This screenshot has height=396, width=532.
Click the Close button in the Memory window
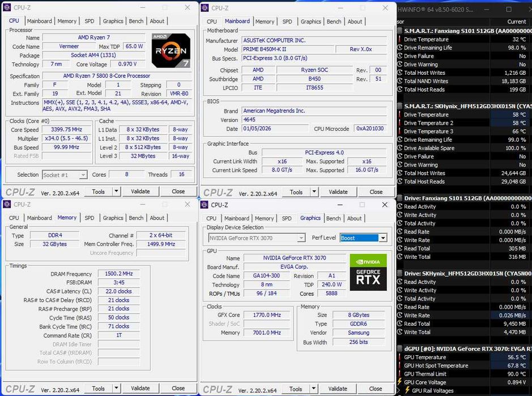(178, 388)
